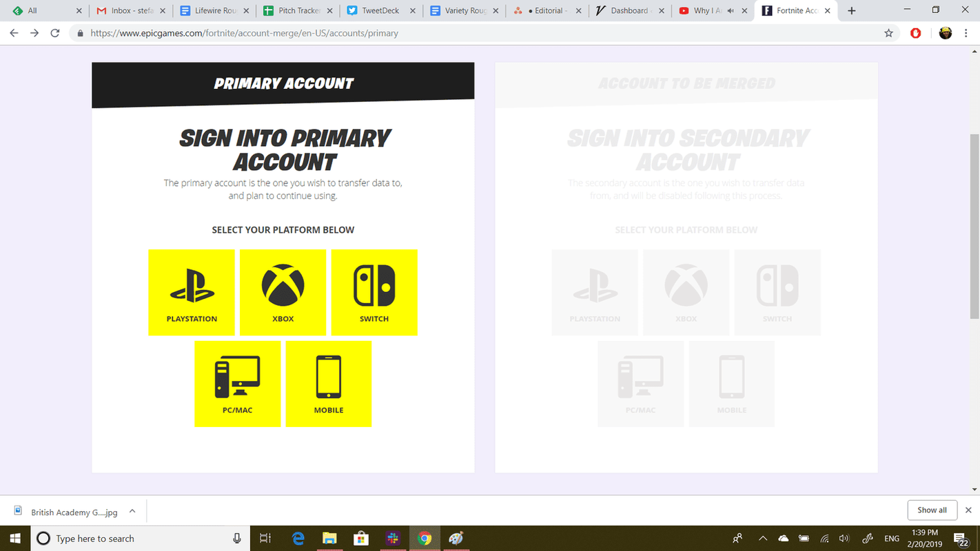Open Chrome from the taskbar
980x551 pixels.
coord(425,539)
